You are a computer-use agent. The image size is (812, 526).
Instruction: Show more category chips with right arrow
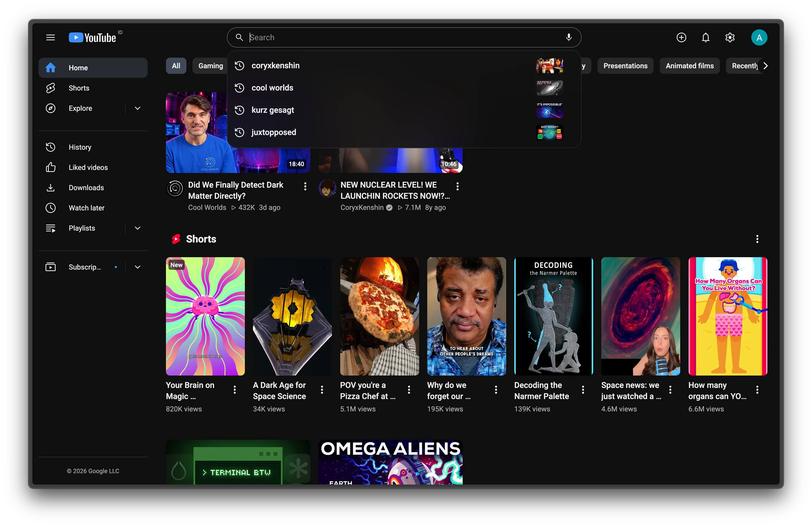765,66
